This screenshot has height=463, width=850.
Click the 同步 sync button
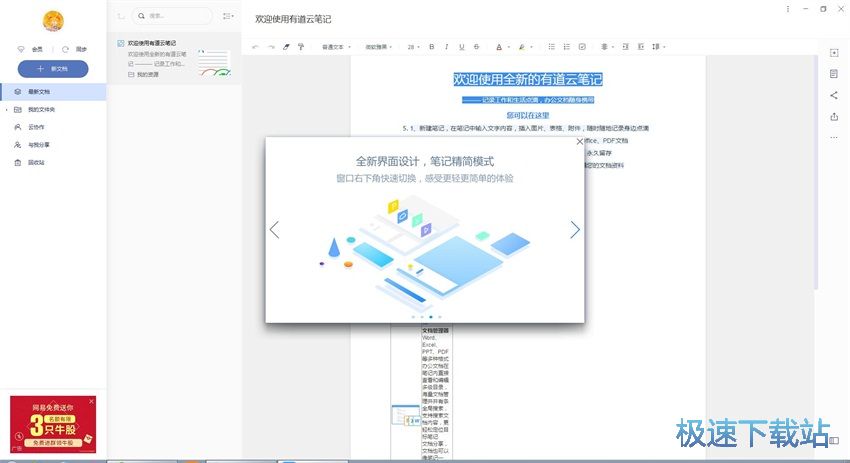[74, 49]
